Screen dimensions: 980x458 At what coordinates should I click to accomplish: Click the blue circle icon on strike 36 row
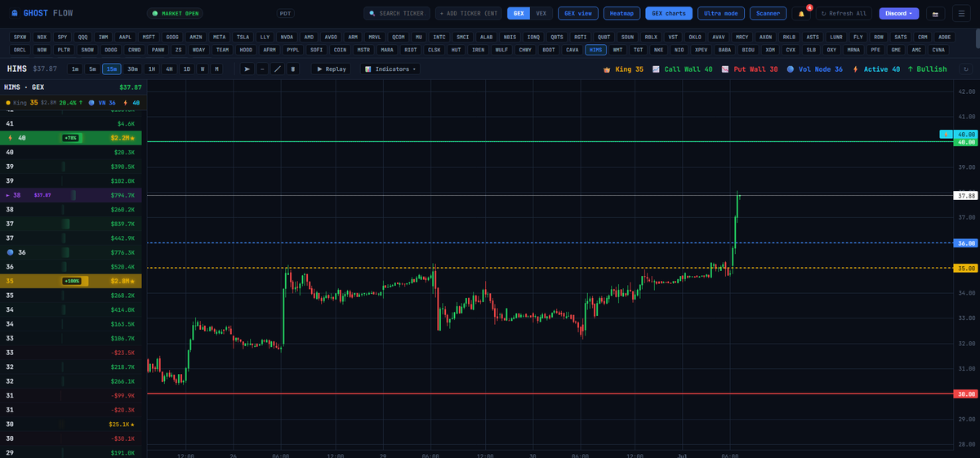pyautogui.click(x=10, y=252)
